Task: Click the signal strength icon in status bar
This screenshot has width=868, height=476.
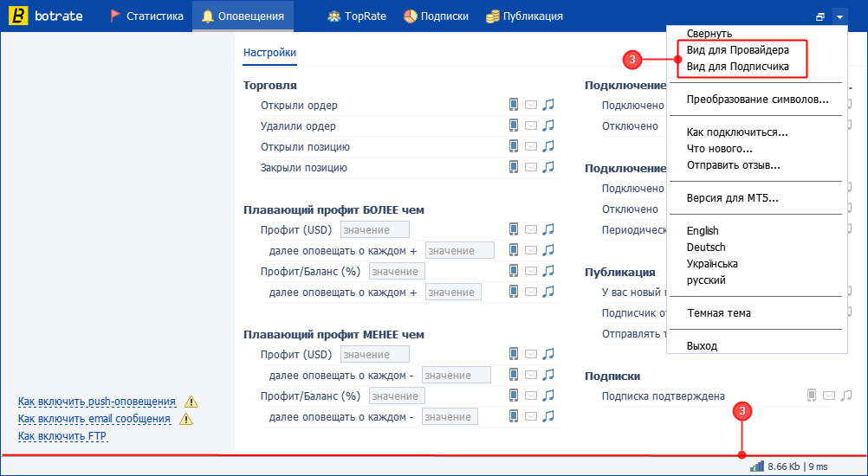Action: (758, 466)
